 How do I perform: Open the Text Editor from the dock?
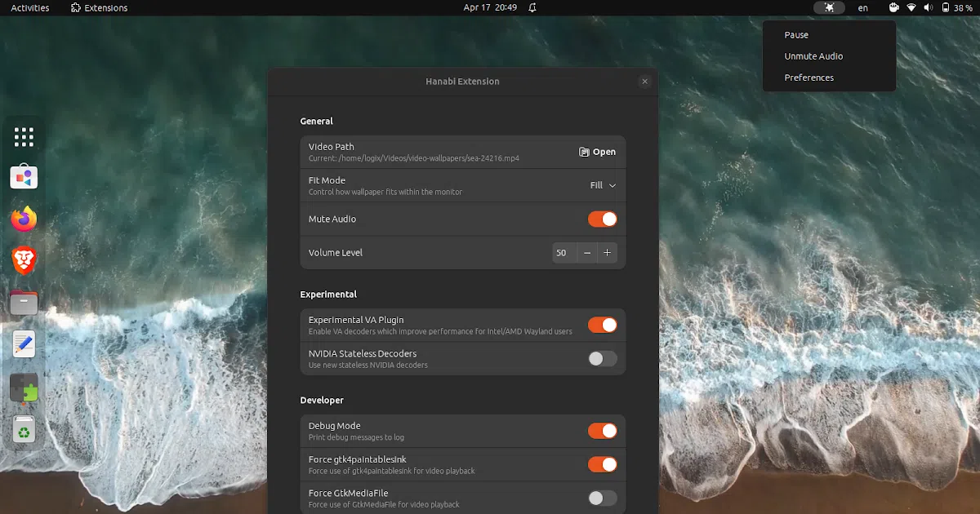[x=23, y=343]
